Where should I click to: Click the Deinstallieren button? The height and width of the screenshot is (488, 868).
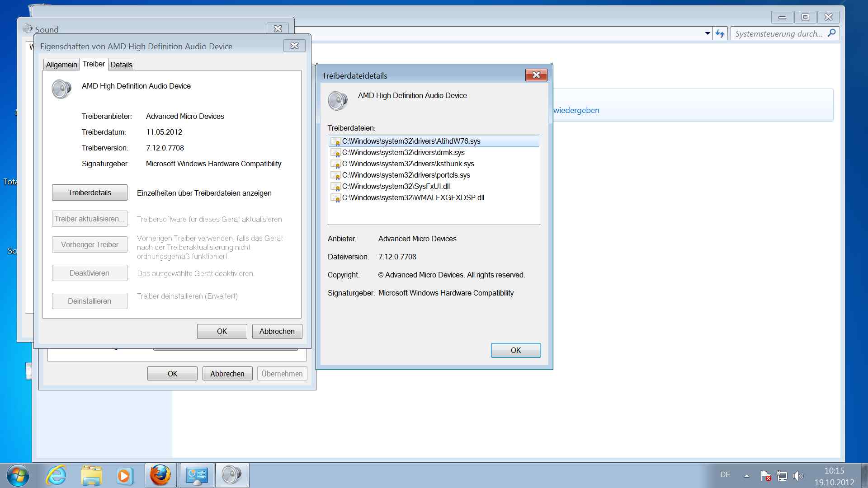tap(90, 301)
